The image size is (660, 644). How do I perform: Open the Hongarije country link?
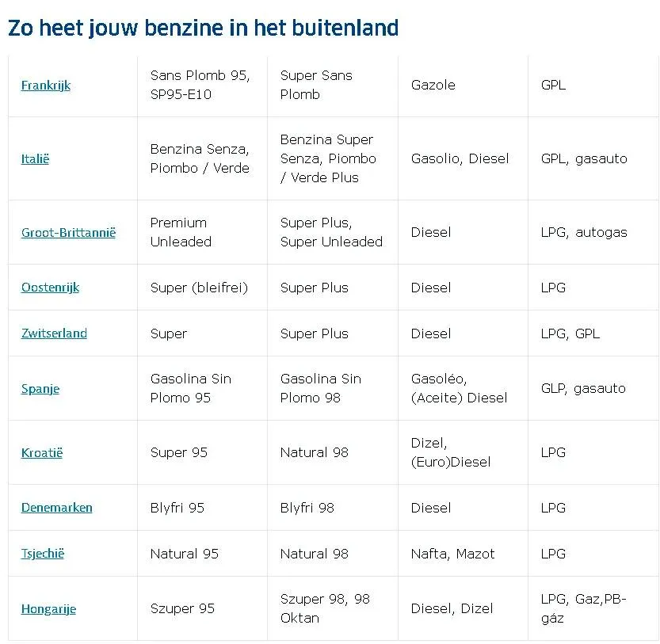tap(48, 609)
